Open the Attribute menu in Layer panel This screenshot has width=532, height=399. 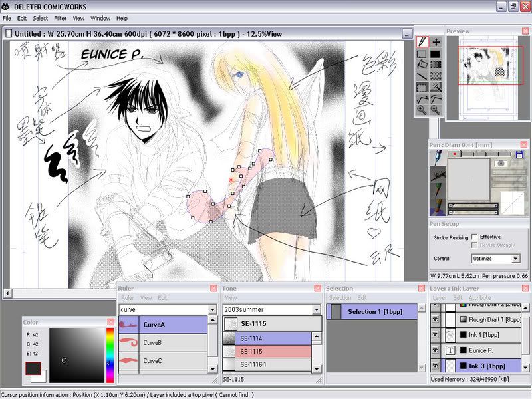tap(480, 297)
